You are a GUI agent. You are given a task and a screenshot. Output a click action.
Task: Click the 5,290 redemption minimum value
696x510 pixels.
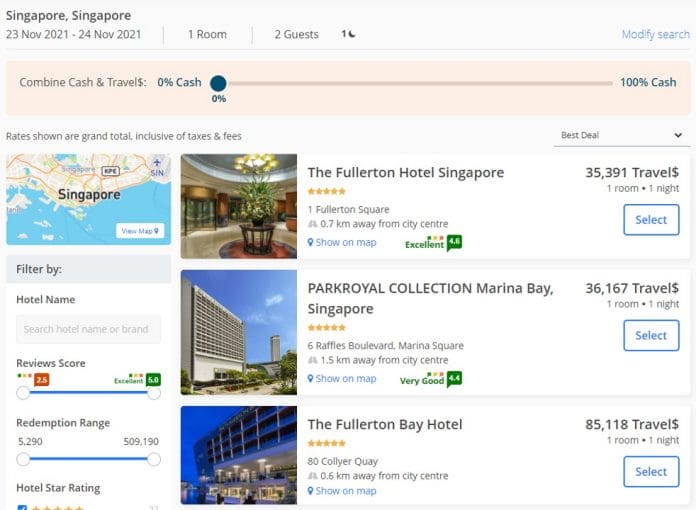click(30, 442)
